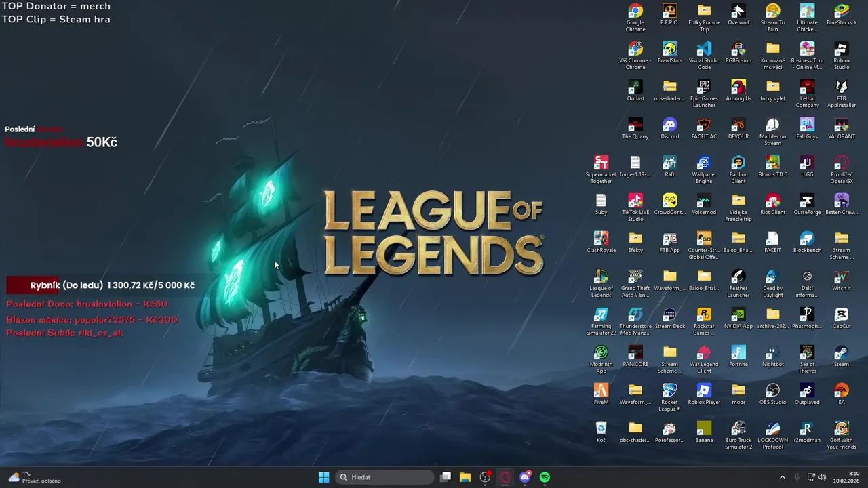Open NVIDIA App desktop icon

click(738, 319)
